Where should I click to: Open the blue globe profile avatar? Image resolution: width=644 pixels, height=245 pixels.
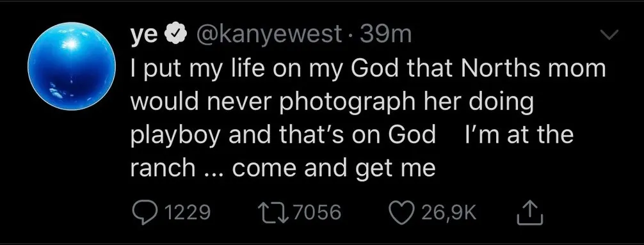click(72, 66)
